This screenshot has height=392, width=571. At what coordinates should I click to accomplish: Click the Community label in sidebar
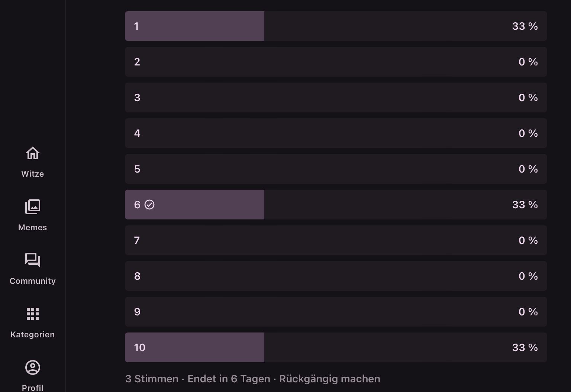click(x=33, y=281)
